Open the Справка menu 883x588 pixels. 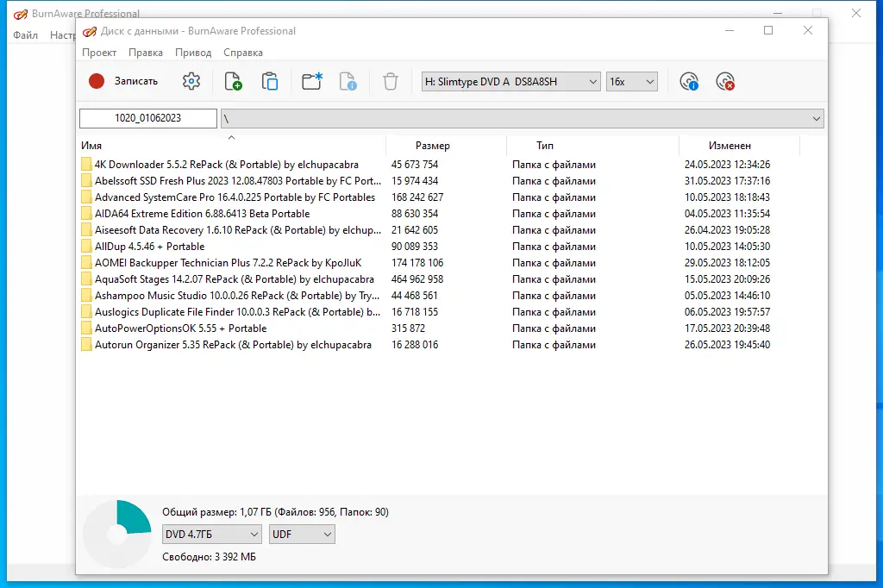(x=242, y=53)
